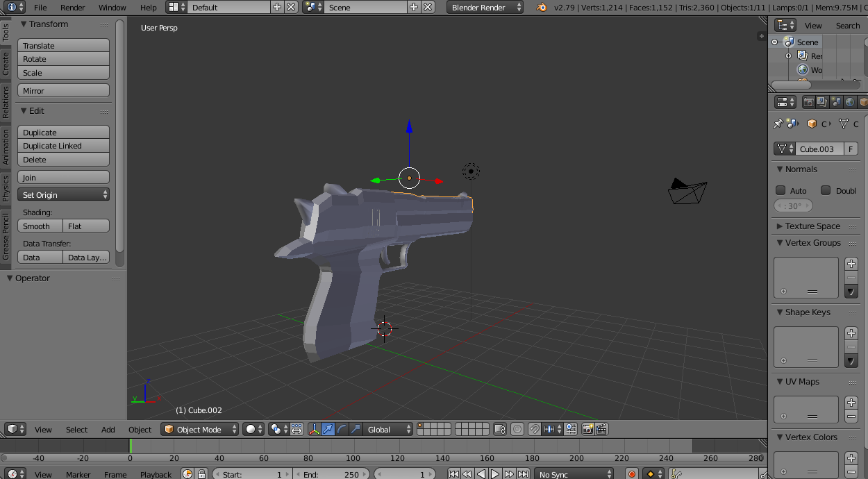Screen dimensions: 868x479
Task: Jump to first frame in timeline
Action: coord(453,474)
